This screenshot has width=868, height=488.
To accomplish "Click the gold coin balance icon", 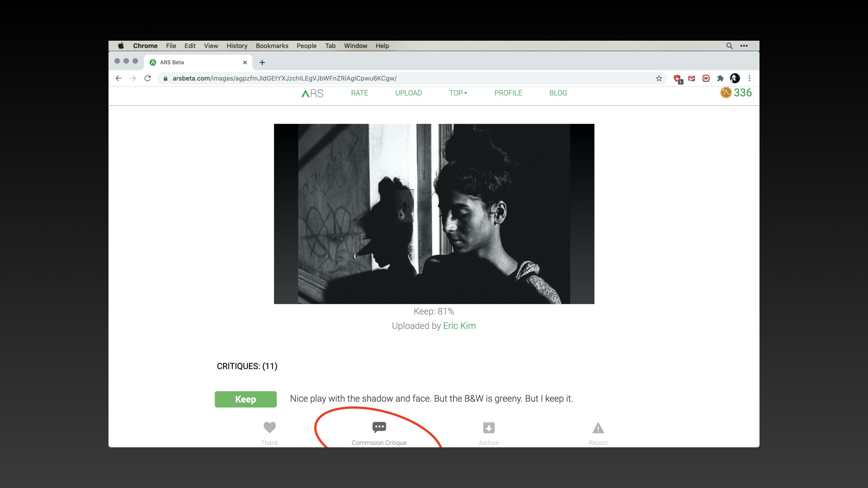I will 726,93.
